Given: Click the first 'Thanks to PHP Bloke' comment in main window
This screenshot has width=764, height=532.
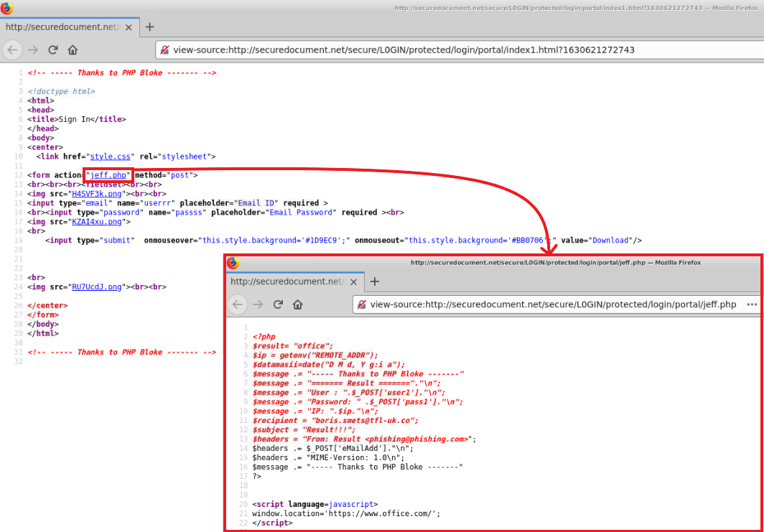Looking at the screenshot, I should 122,73.
